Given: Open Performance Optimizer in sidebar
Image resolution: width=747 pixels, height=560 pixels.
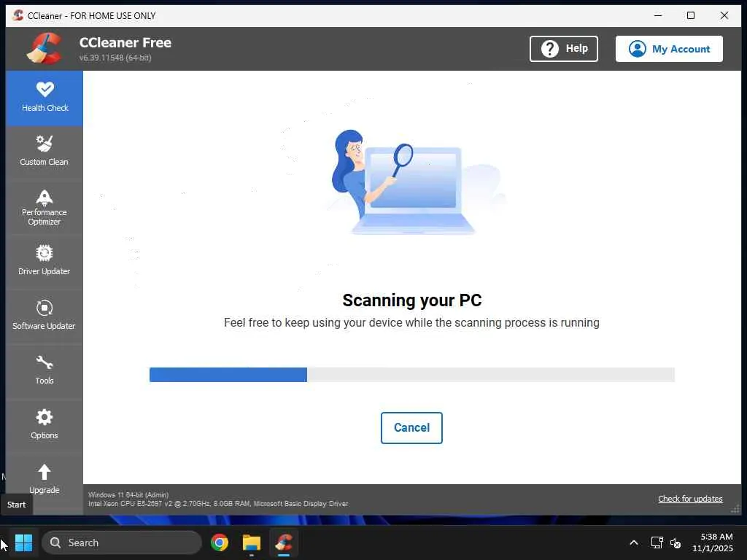Looking at the screenshot, I should point(44,208).
